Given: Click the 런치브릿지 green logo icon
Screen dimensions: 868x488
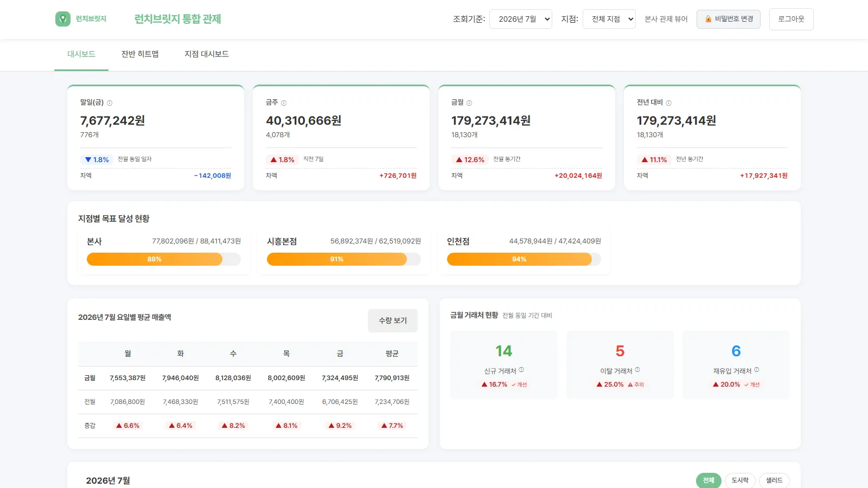Looking at the screenshot, I should click(x=63, y=19).
